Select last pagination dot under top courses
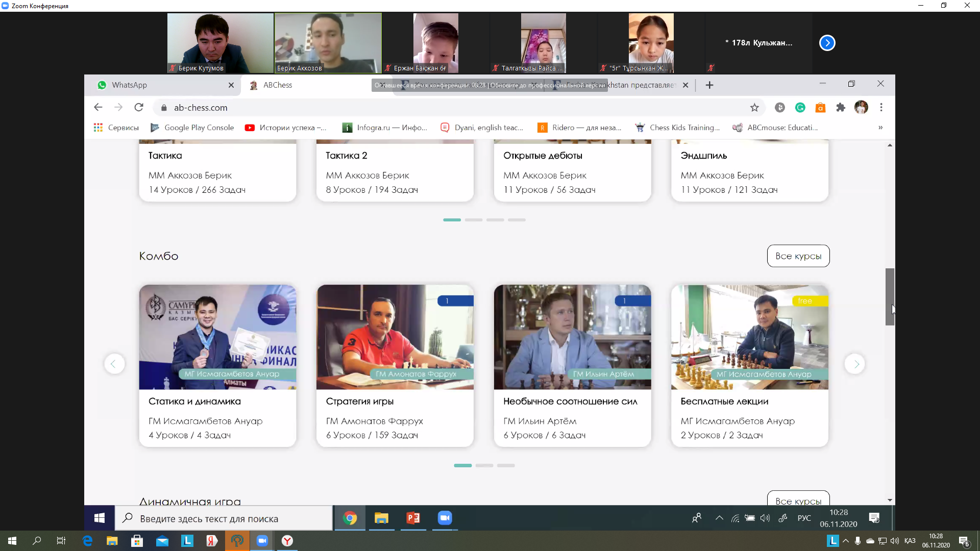 (517, 220)
